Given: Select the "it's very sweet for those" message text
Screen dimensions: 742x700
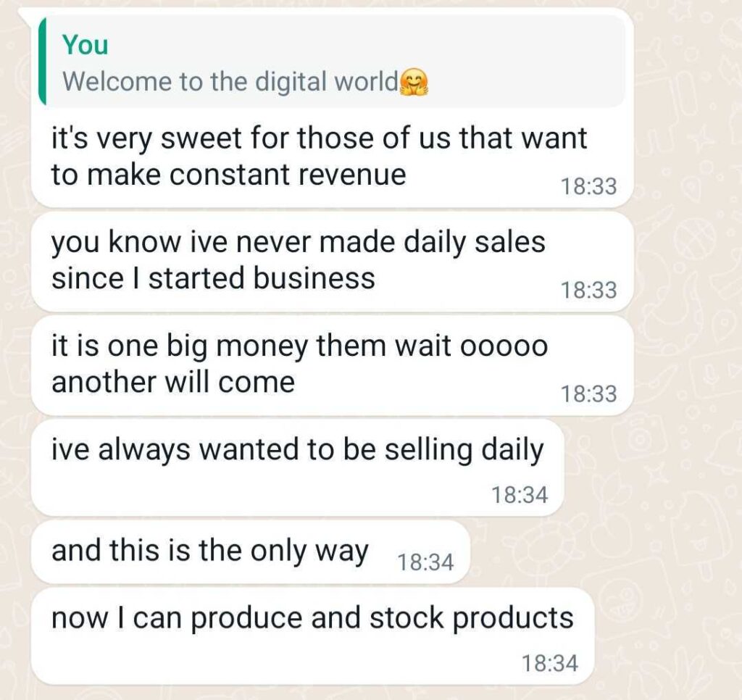Looking at the screenshot, I should (319, 138).
